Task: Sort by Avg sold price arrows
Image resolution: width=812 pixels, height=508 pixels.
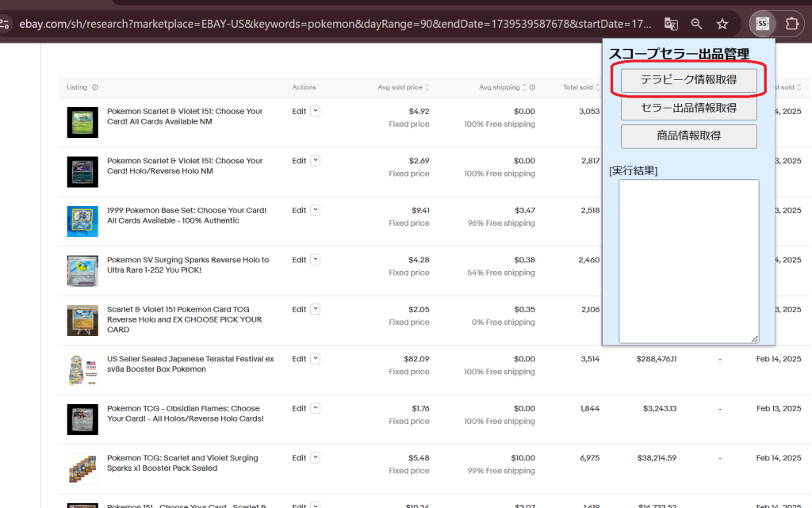Action: [x=427, y=87]
